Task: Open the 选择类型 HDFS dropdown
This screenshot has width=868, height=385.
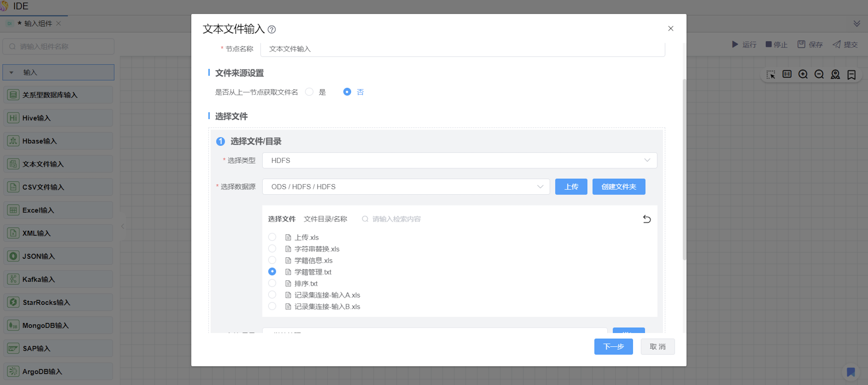Action: tap(459, 161)
